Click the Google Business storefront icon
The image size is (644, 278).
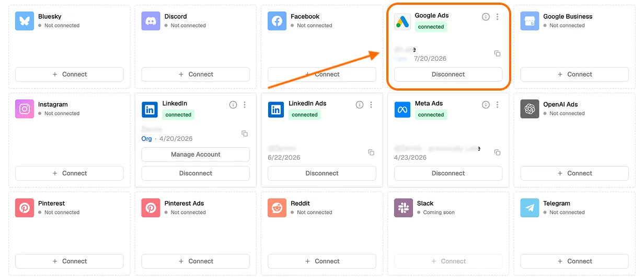pyautogui.click(x=530, y=21)
